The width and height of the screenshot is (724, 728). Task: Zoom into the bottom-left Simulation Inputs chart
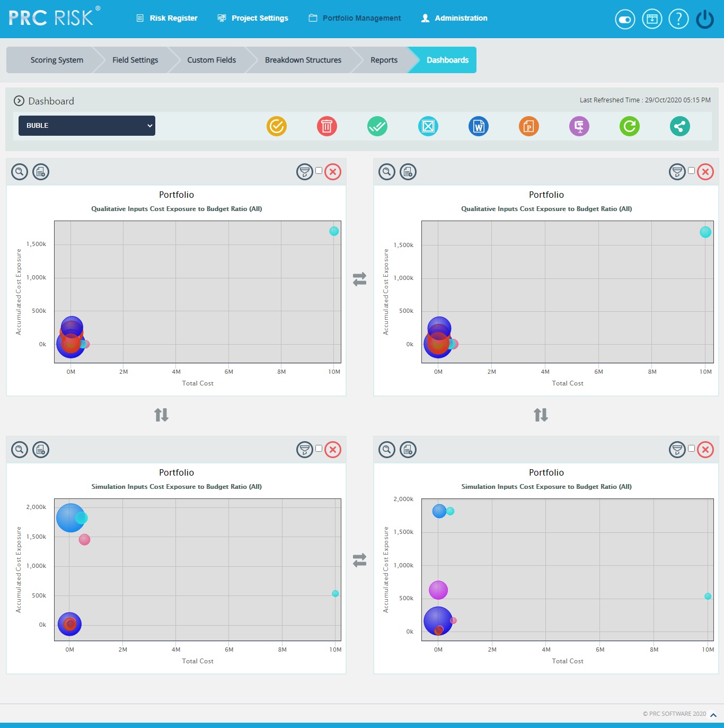[x=19, y=450]
